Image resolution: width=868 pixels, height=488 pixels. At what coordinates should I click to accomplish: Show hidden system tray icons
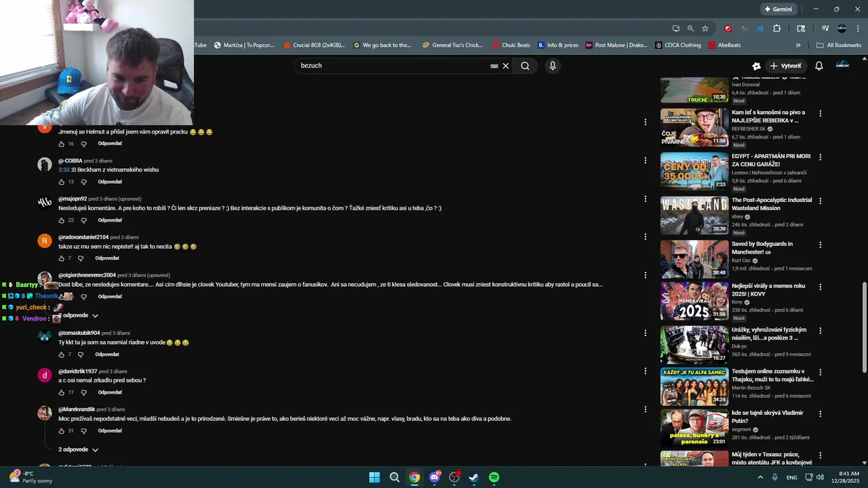point(760,477)
